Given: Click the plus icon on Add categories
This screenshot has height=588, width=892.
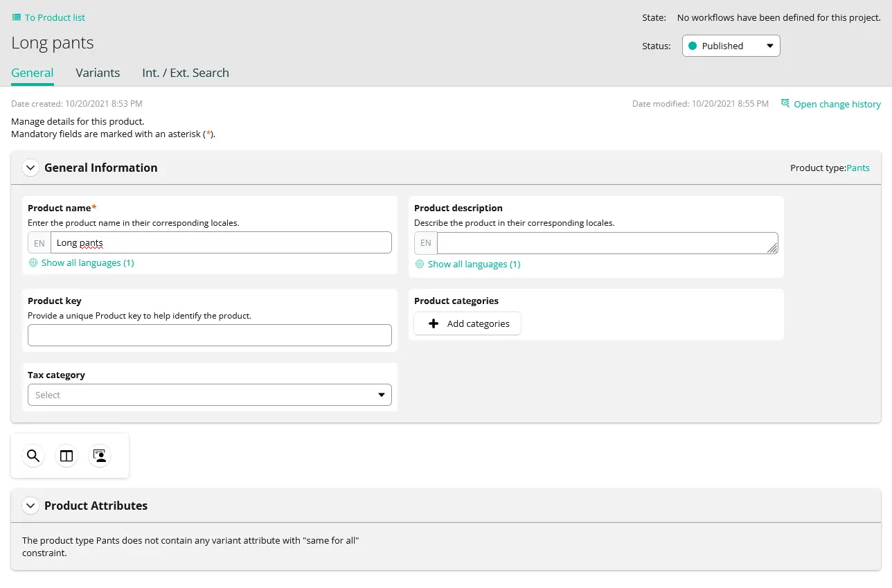Looking at the screenshot, I should 434,323.
